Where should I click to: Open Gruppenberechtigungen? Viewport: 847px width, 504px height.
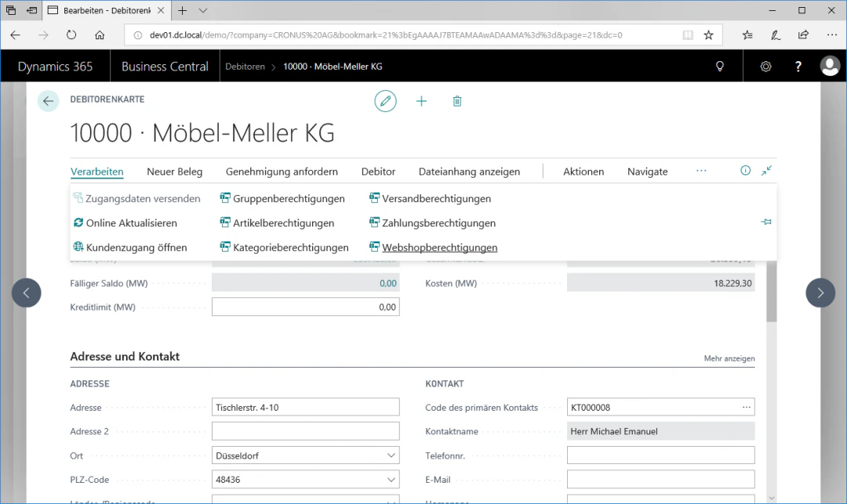pyautogui.click(x=282, y=198)
